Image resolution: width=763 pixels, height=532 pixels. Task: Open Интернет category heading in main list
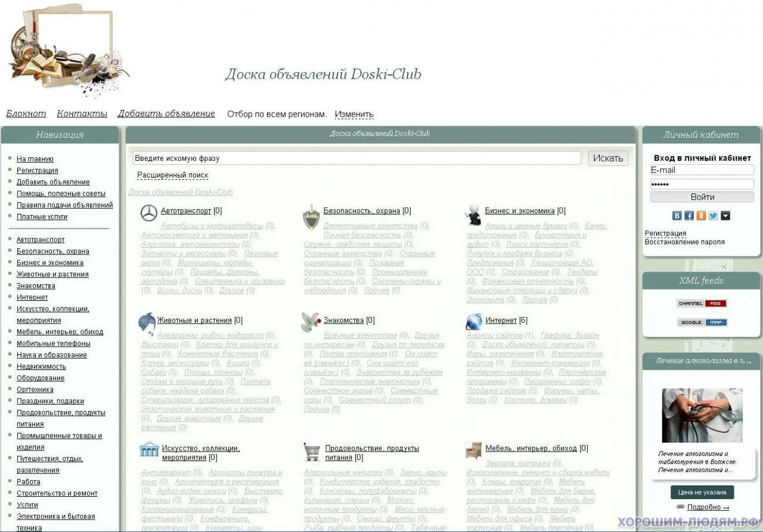point(501,321)
